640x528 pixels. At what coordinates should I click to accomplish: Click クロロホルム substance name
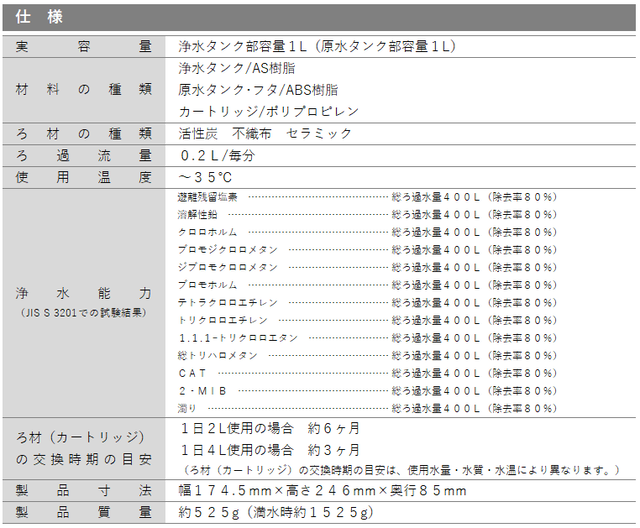pyautogui.click(x=207, y=233)
